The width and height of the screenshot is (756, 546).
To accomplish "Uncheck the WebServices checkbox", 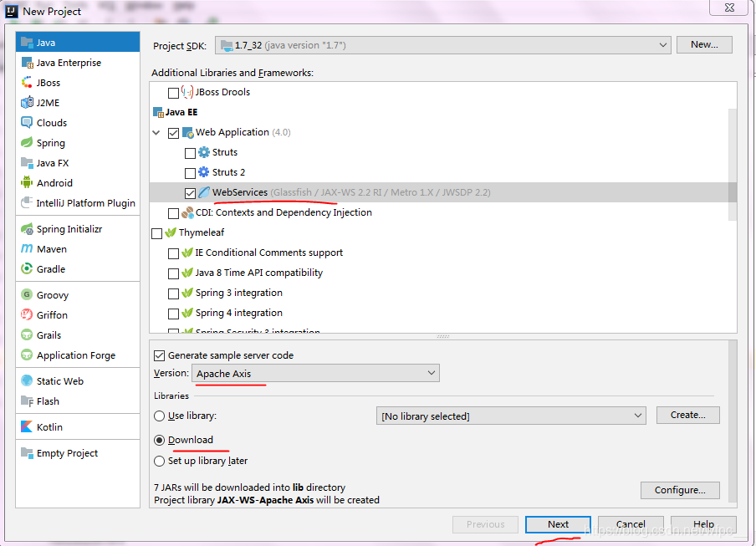I will (190, 193).
